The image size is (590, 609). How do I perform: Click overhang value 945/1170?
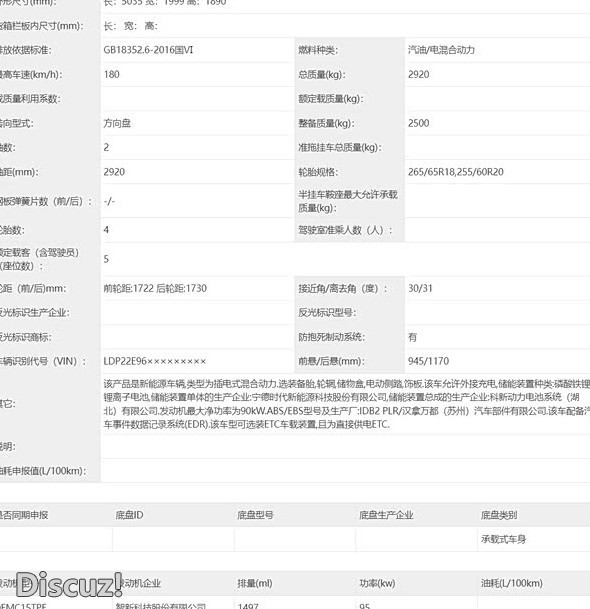(x=428, y=361)
